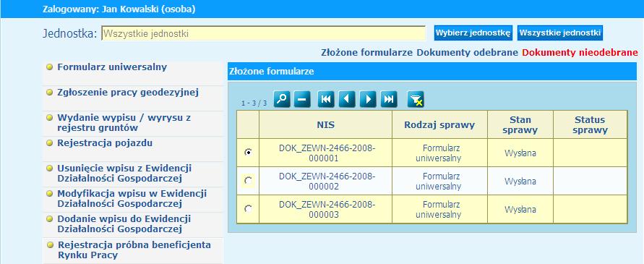Viewport: 644px width, 264px height.
Task: Click Zalogowany: Jan Kowalski (osoba) text
Action: [x=119, y=9]
